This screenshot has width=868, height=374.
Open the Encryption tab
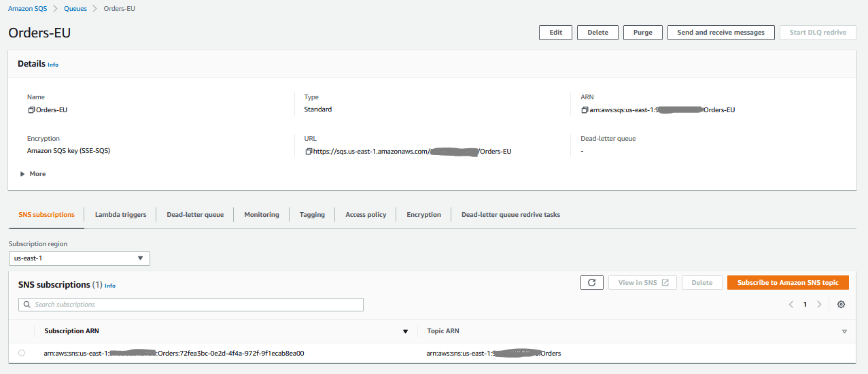click(x=423, y=215)
